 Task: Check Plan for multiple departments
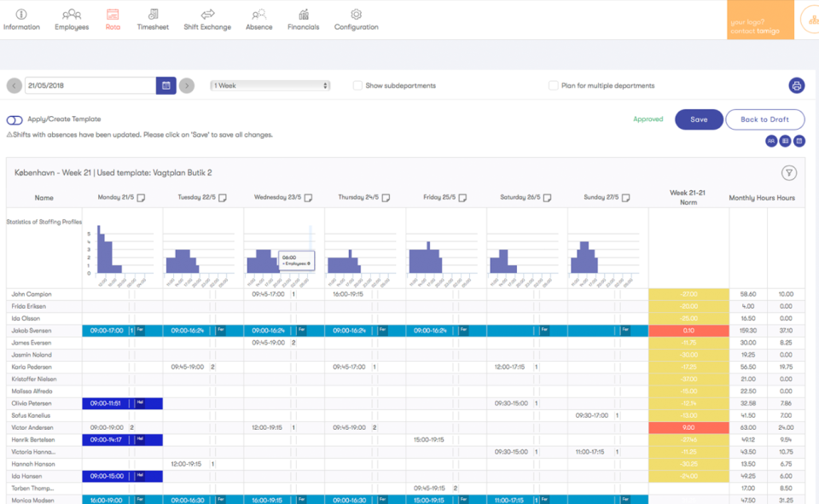[553, 85]
